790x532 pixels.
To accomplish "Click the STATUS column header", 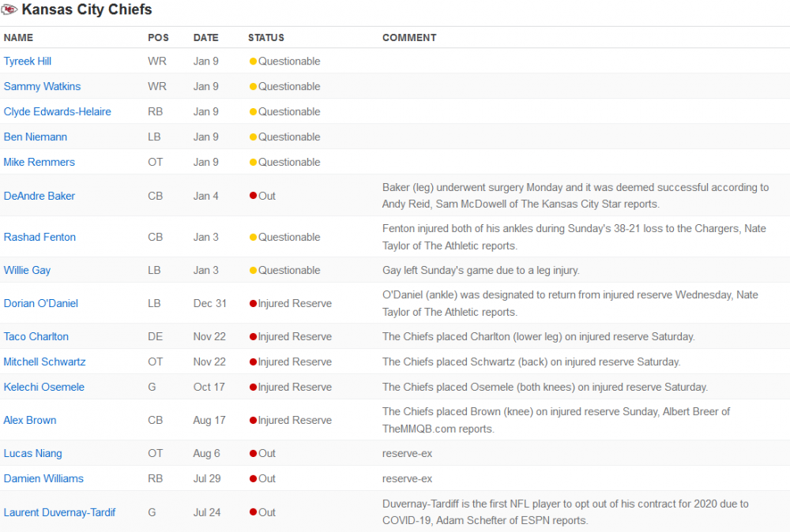I will pyautogui.click(x=266, y=38).
